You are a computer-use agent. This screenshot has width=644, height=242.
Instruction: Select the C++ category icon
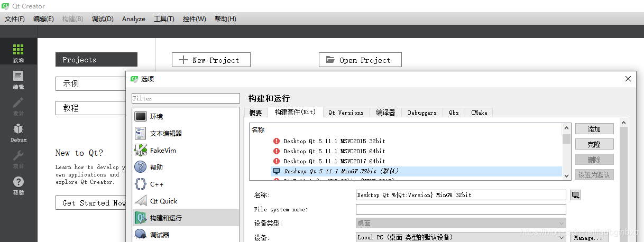[141, 184]
